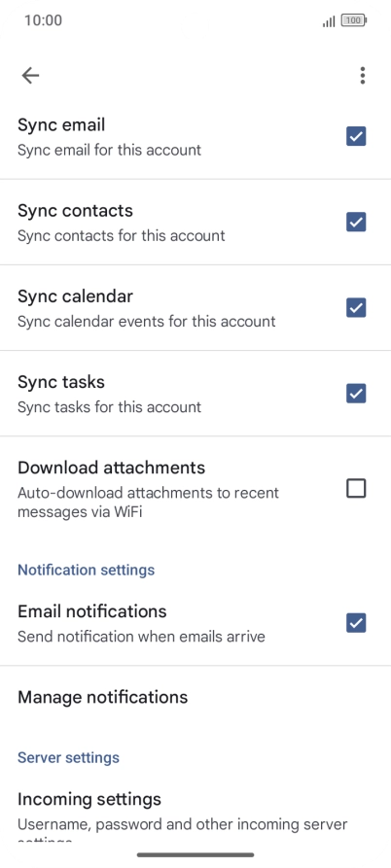Enable the Download attachments checkbox
This screenshot has width=391, height=868.
point(356,488)
